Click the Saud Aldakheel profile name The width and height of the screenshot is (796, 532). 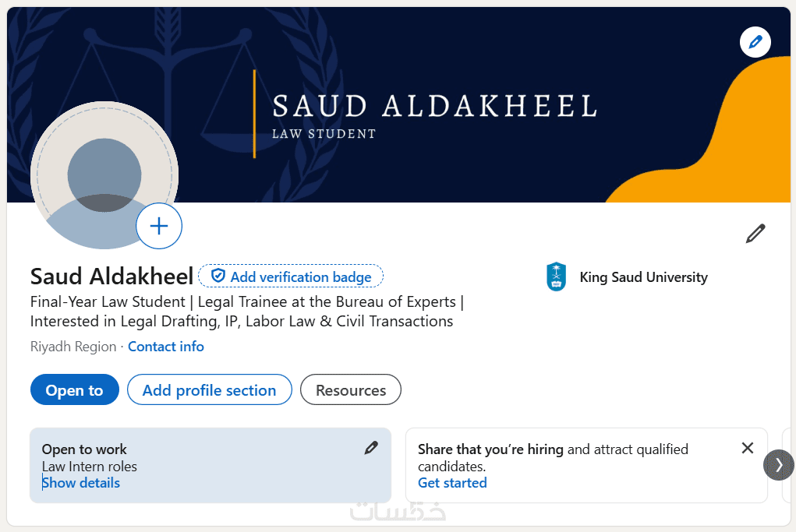[111, 277]
